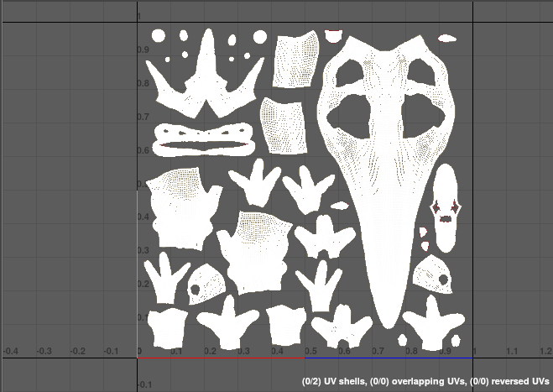
Task: Select the small ellipse shell in top-right corner
Action: [446, 38]
